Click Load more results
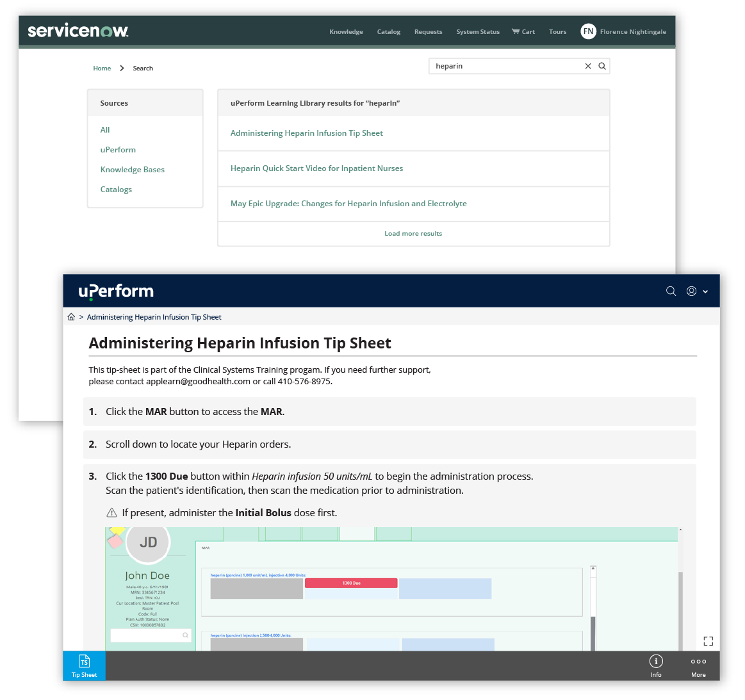 click(x=413, y=234)
